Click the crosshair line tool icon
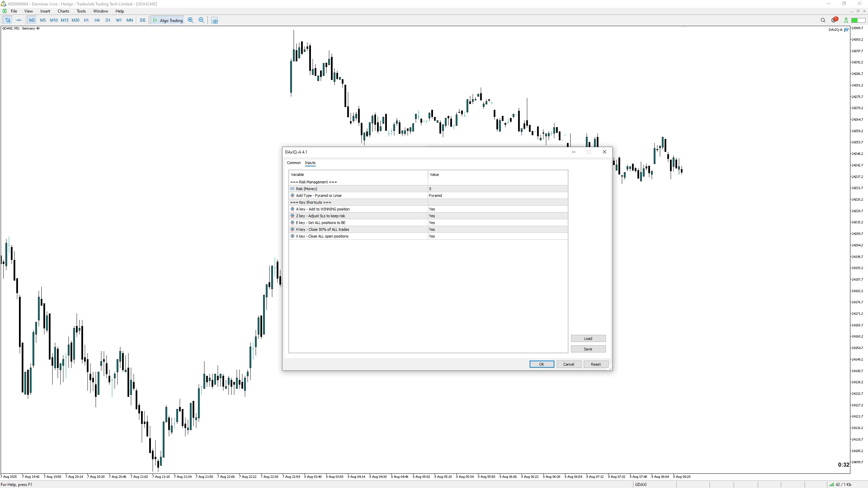 [19, 20]
